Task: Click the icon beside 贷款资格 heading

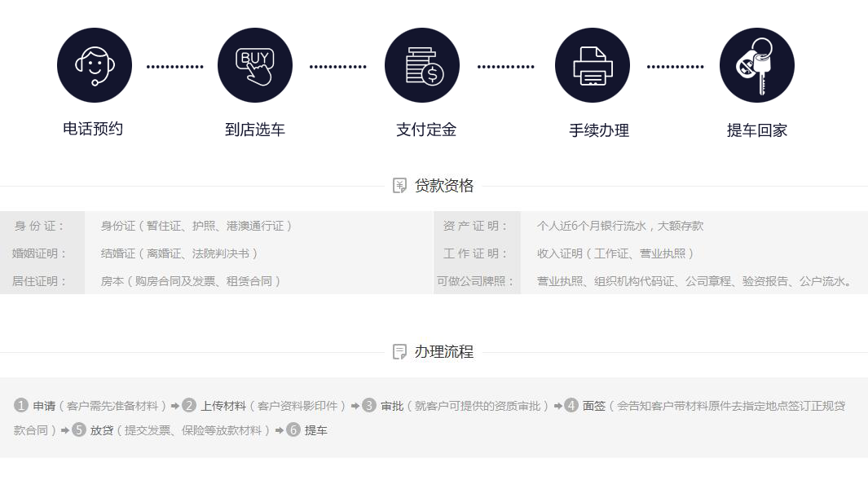Action: click(x=399, y=186)
